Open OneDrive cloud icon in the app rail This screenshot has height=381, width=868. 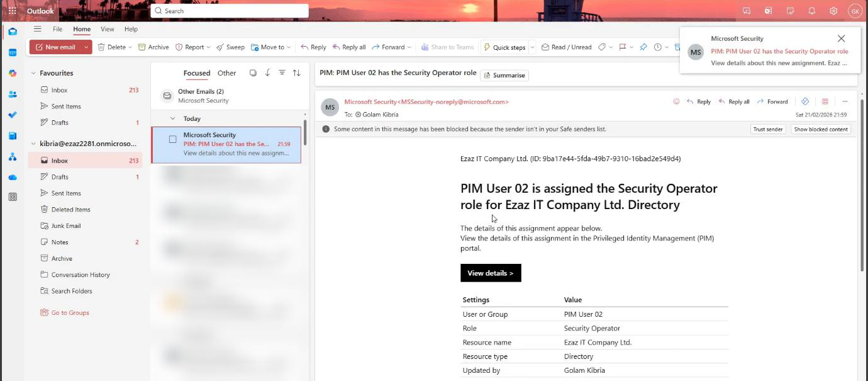(x=13, y=177)
